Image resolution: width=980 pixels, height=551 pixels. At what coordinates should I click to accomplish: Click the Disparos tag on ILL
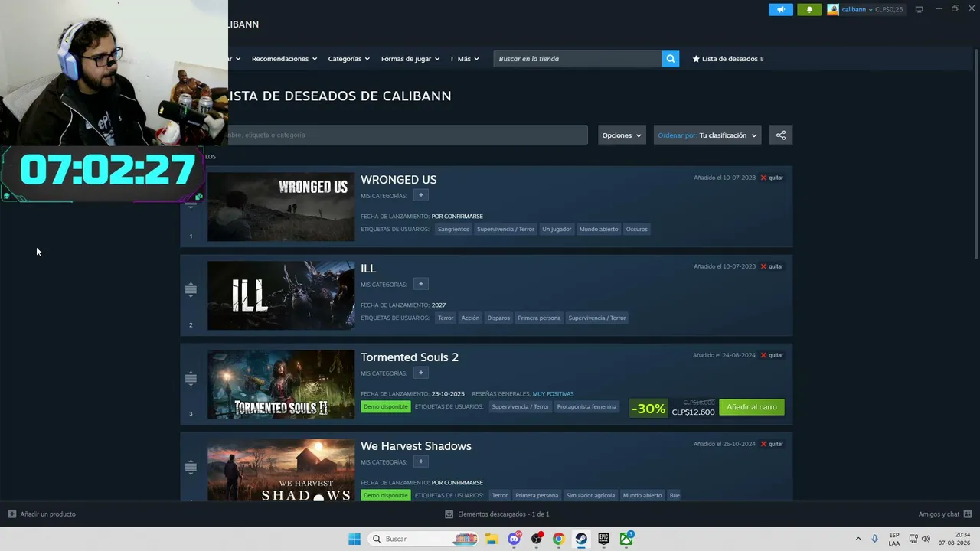click(x=498, y=318)
